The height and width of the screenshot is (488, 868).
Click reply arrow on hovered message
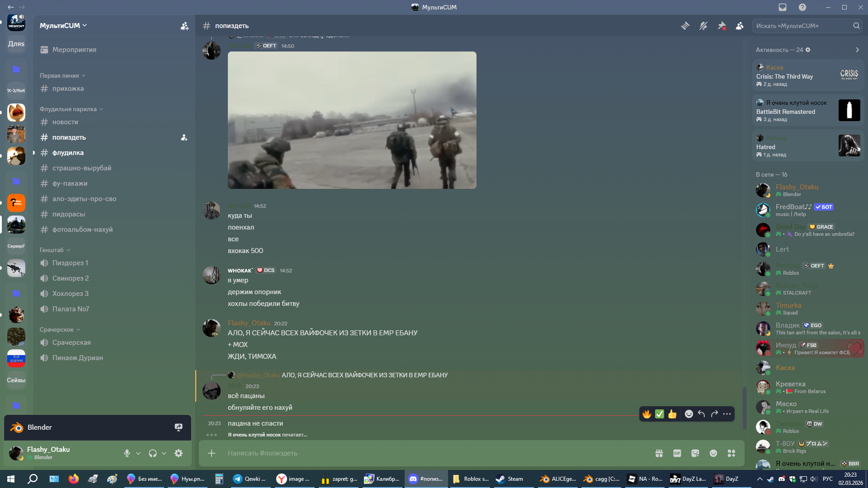click(702, 414)
